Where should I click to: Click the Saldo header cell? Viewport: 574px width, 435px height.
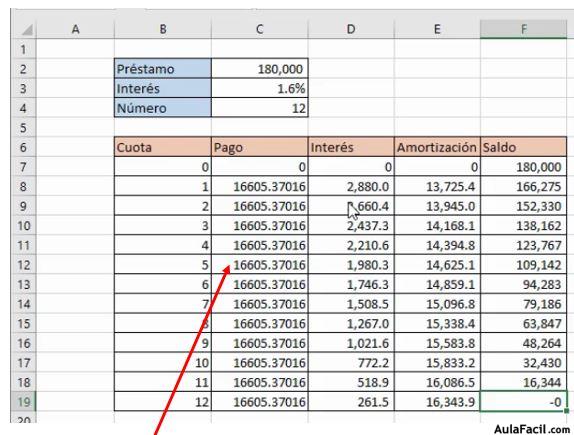pyautogui.click(x=523, y=147)
